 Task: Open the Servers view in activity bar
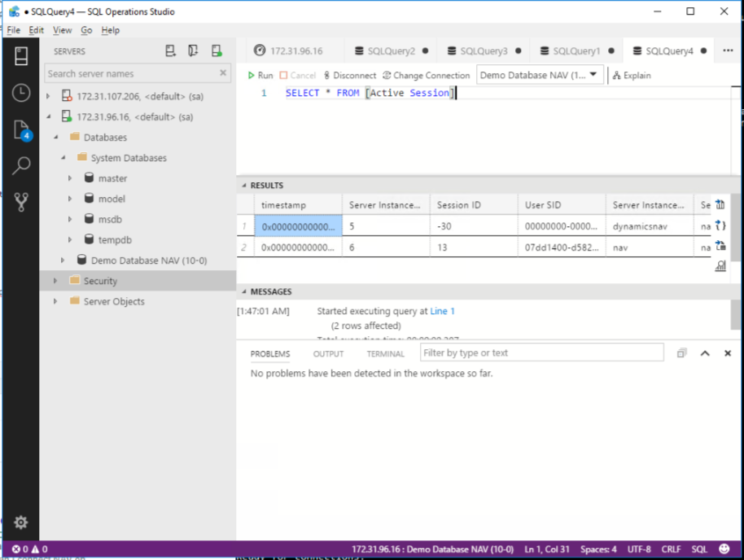[21, 55]
